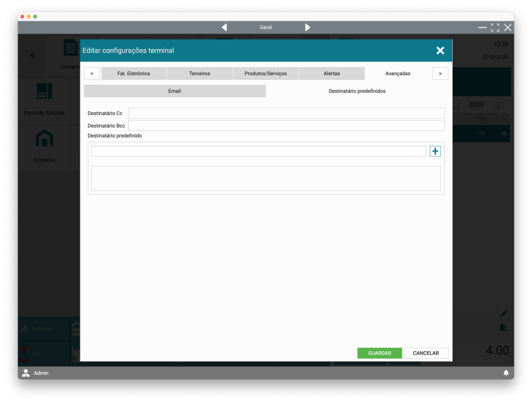Open the Fat. Eletrónica tab

click(x=134, y=73)
